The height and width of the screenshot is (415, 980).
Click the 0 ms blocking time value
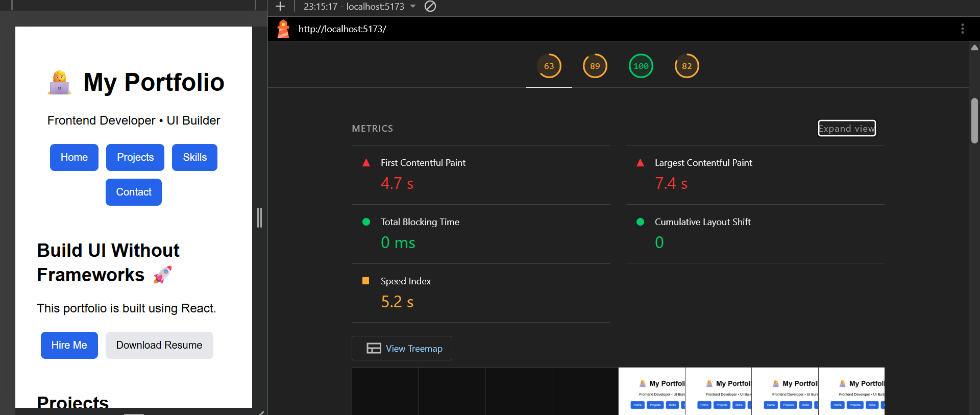coord(398,242)
